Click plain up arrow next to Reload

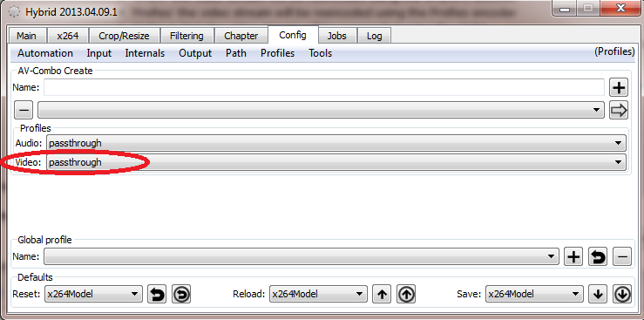[x=382, y=294]
